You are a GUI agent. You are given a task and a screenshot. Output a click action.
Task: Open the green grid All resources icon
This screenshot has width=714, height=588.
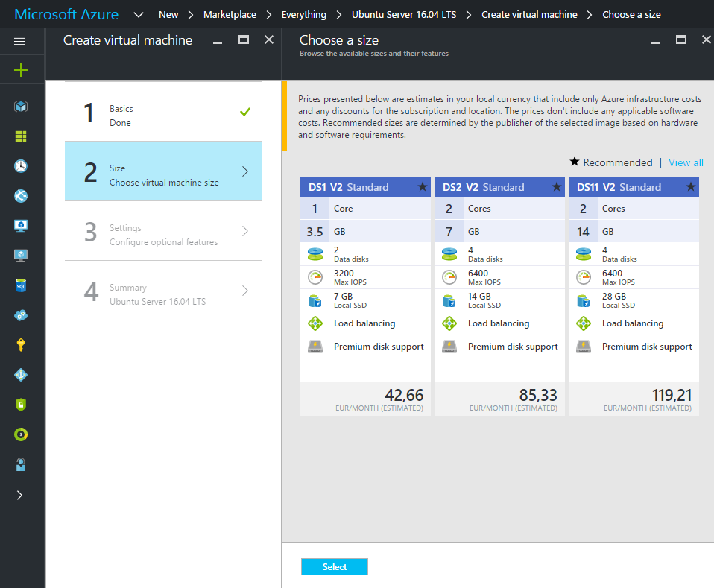[x=20, y=136]
